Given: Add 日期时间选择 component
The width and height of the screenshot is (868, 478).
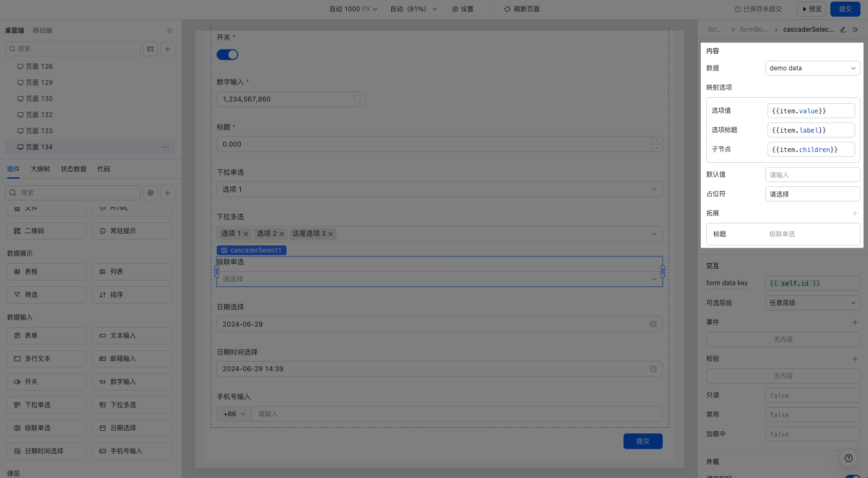Looking at the screenshot, I should pos(47,451).
